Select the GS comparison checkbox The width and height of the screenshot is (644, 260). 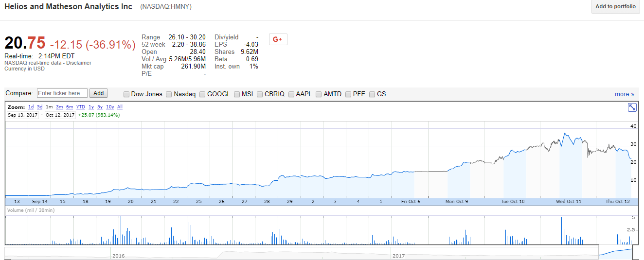pos(372,94)
